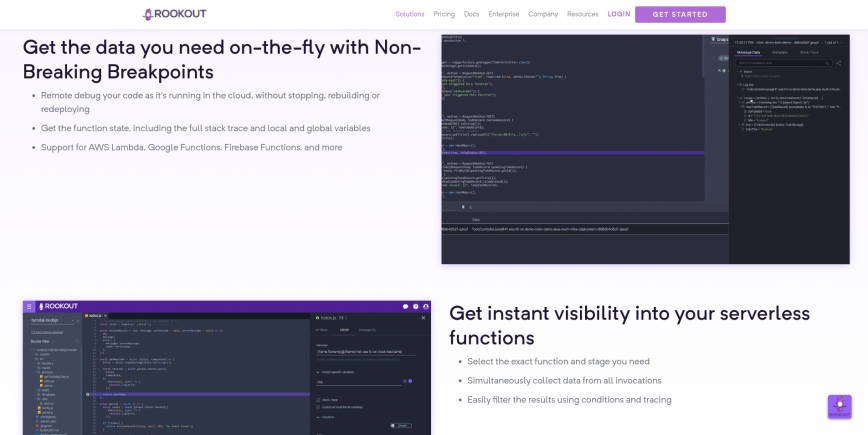Click the user profile icon in purple header
This screenshot has width=868, height=435.
(426, 306)
